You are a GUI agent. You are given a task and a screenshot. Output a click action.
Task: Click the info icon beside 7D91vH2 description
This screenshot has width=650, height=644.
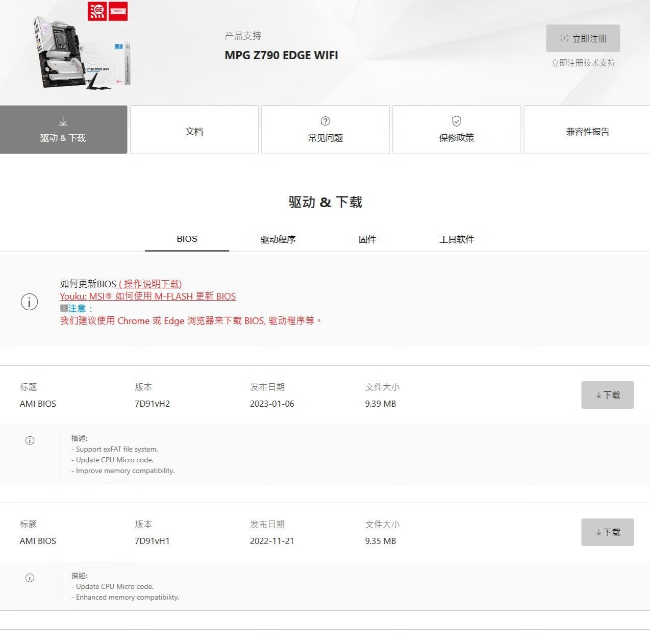30,440
